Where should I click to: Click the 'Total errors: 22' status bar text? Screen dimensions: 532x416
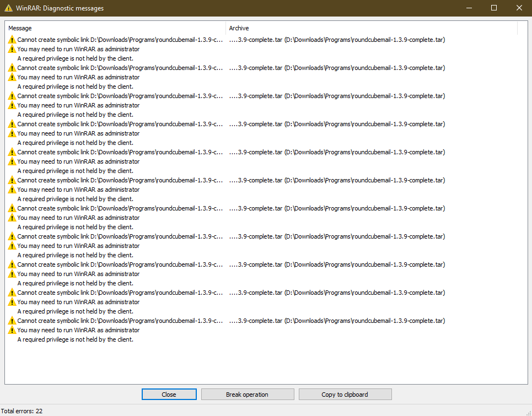pyautogui.click(x=22, y=411)
